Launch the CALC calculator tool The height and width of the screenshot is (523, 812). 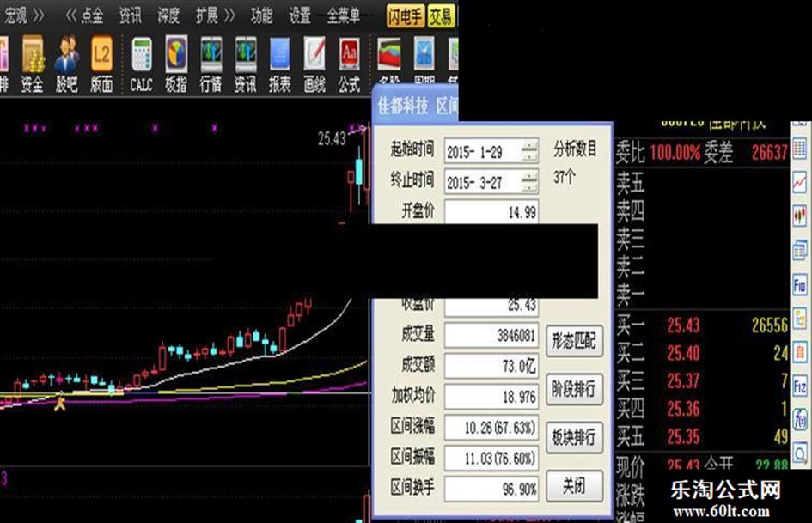tap(142, 64)
